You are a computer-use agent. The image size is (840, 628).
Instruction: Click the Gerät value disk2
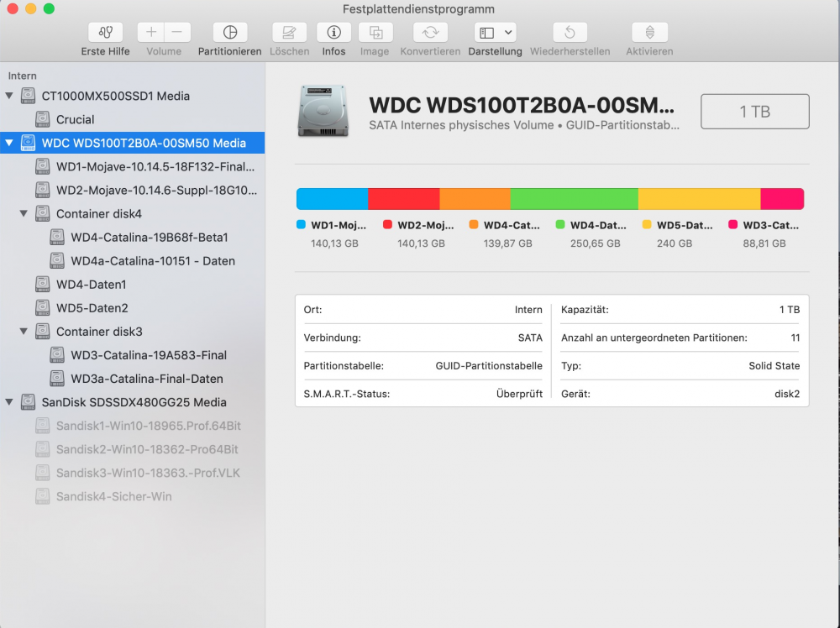(787, 394)
